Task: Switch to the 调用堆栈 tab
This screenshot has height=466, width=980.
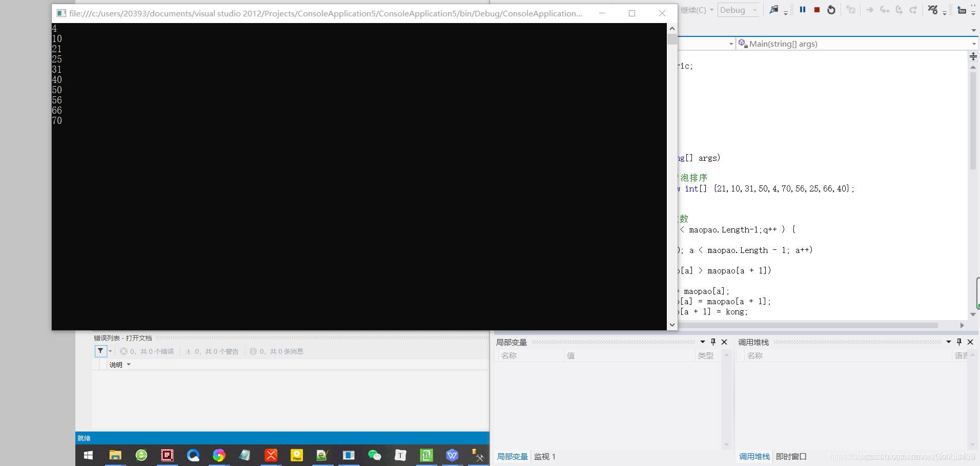Action: (x=754, y=456)
